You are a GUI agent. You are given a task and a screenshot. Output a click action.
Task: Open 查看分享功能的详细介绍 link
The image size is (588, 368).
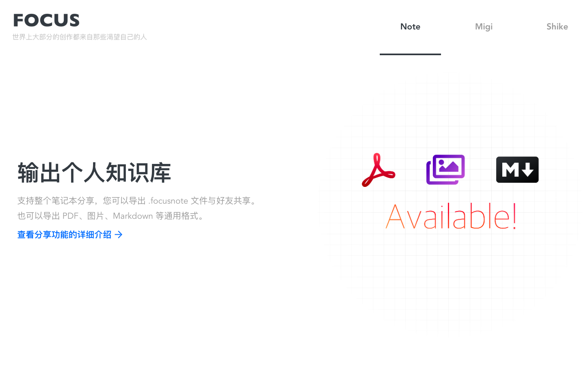pyautogui.click(x=65, y=235)
